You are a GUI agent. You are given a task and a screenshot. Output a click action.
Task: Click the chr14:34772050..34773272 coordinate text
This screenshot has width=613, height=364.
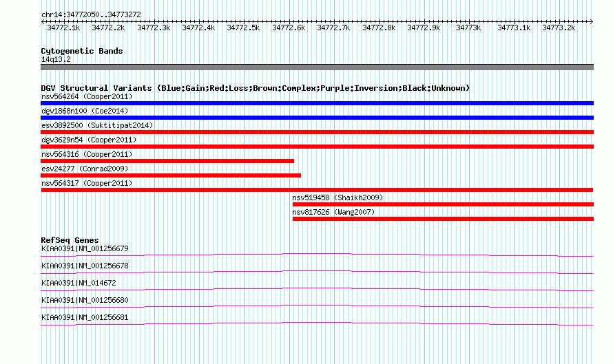91,15
